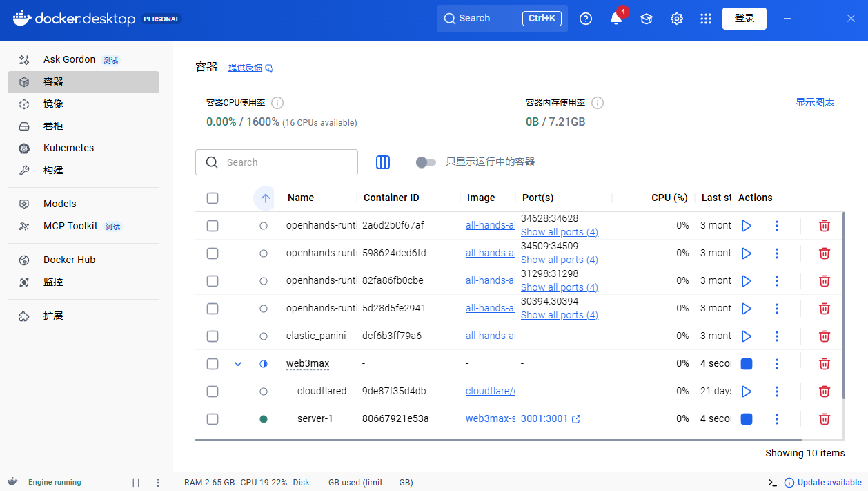Delete the elastic_panini container
This screenshot has height=491, width=868.
pos(824,336)
